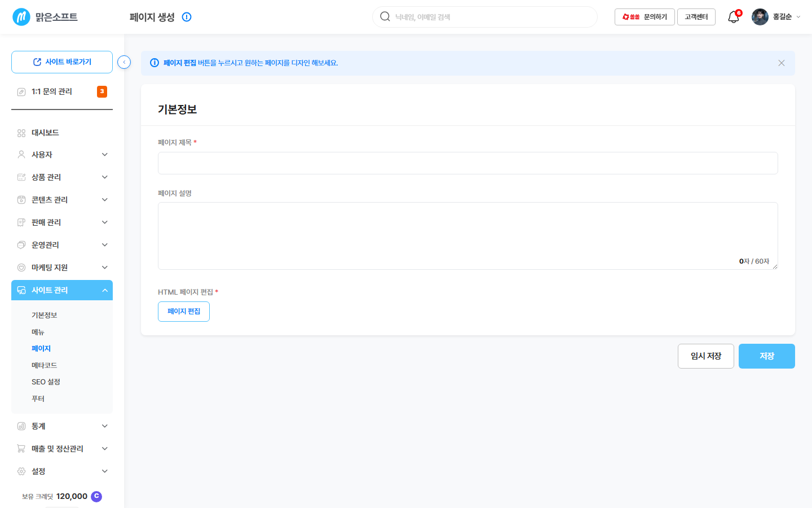The width and height of the screenshot is (812, 508).
Task: Expand the 운영관리 chevron
Action: point(105,245)
